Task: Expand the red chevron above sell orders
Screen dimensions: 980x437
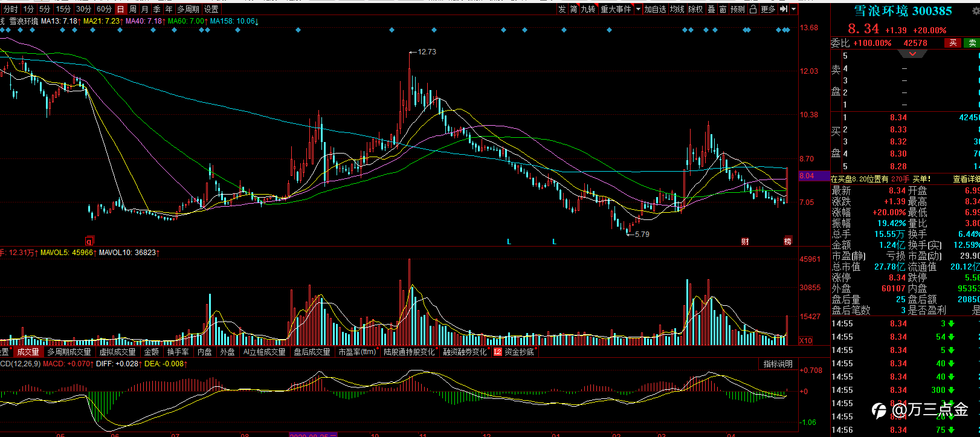Action: [x=912, y=54]
